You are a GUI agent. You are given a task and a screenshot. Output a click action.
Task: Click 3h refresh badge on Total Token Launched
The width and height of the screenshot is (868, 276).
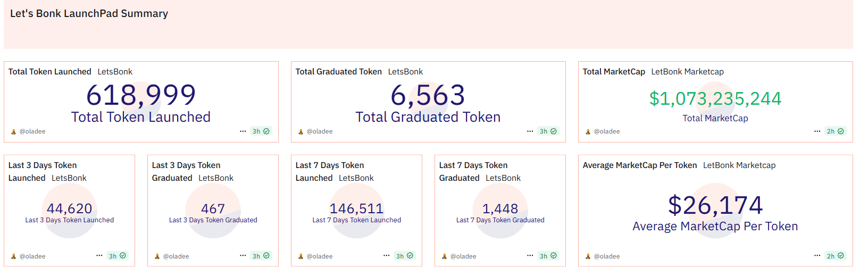[261, 131]
